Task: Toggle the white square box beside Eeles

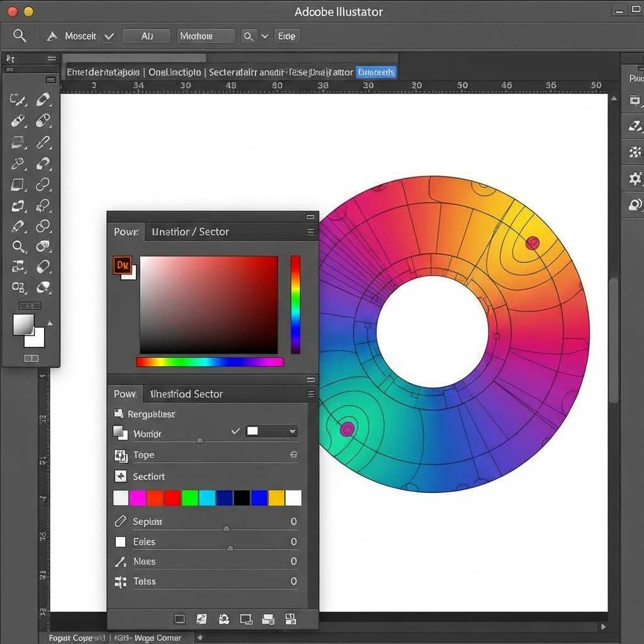Action: click(120, 541)
